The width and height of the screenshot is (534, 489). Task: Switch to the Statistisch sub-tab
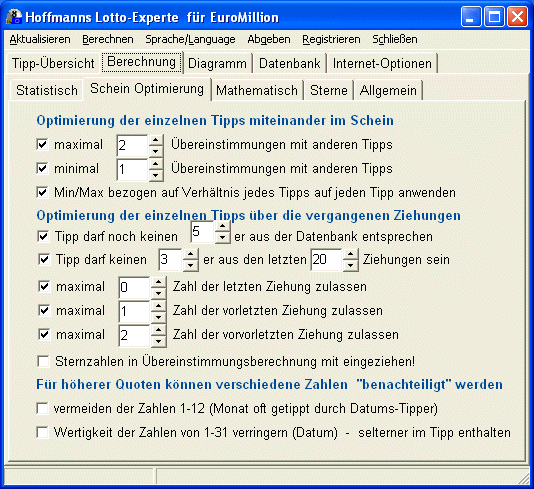click(47, 91)
